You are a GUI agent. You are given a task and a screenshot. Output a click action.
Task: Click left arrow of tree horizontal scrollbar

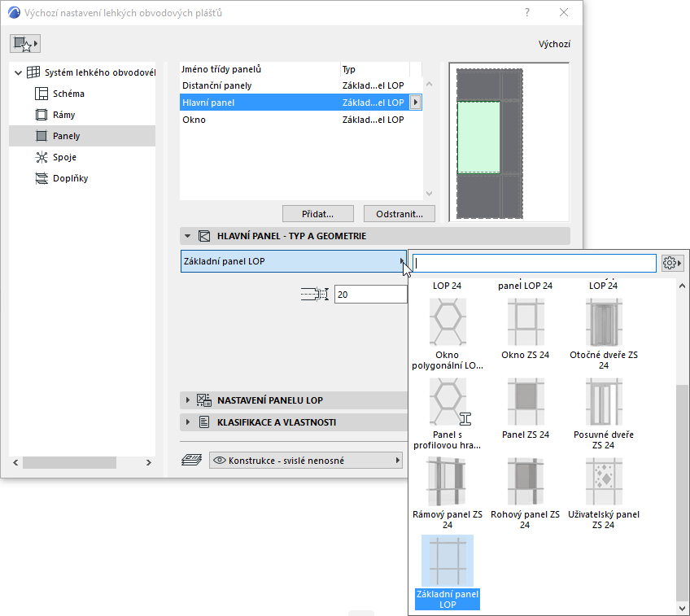click(x=15, y=462)
